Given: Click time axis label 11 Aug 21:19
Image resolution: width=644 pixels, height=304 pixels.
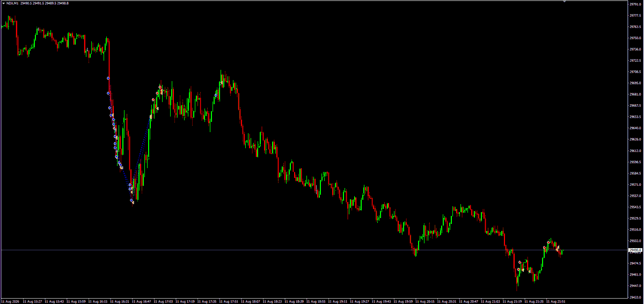Looking at the screenshot, I should click(x=513, y=301).
